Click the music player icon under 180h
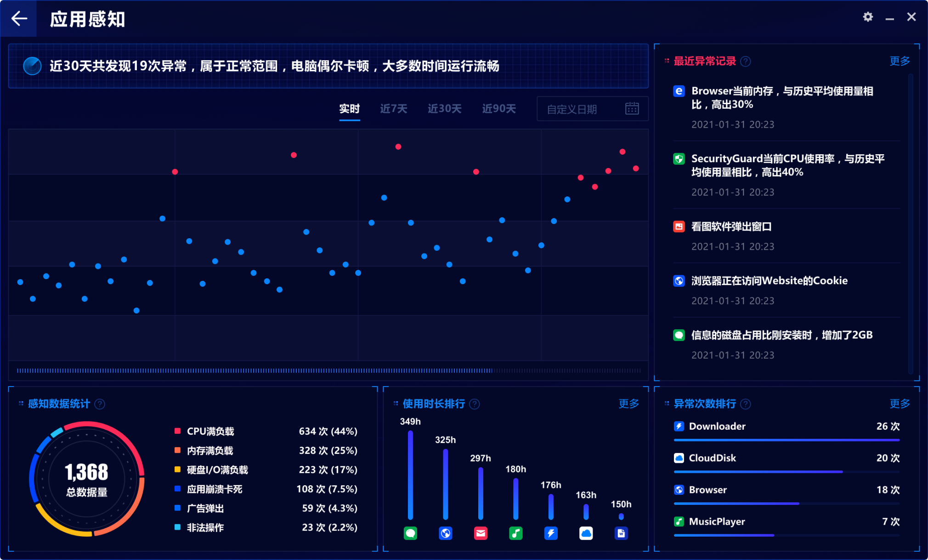 [515, 533]
